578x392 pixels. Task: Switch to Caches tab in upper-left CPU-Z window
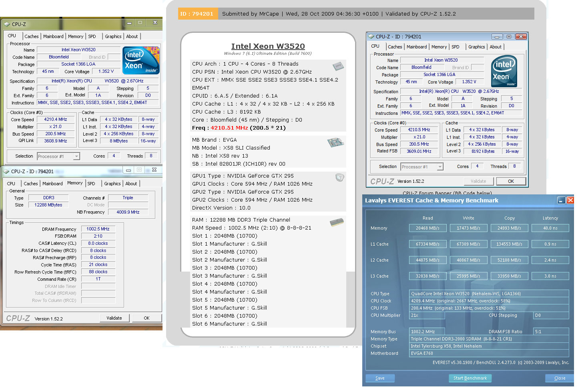[31, 36]
